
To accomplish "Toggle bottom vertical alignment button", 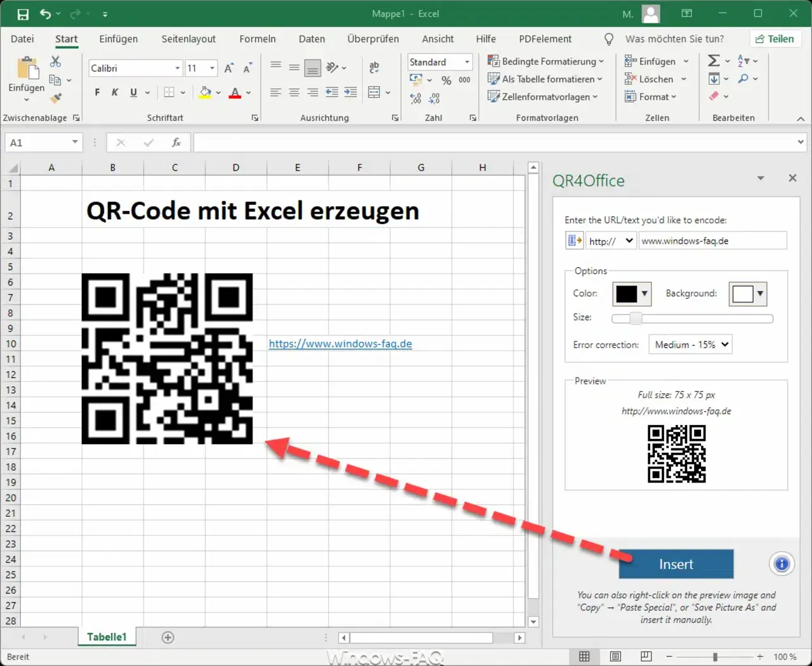I will [313, 67].
